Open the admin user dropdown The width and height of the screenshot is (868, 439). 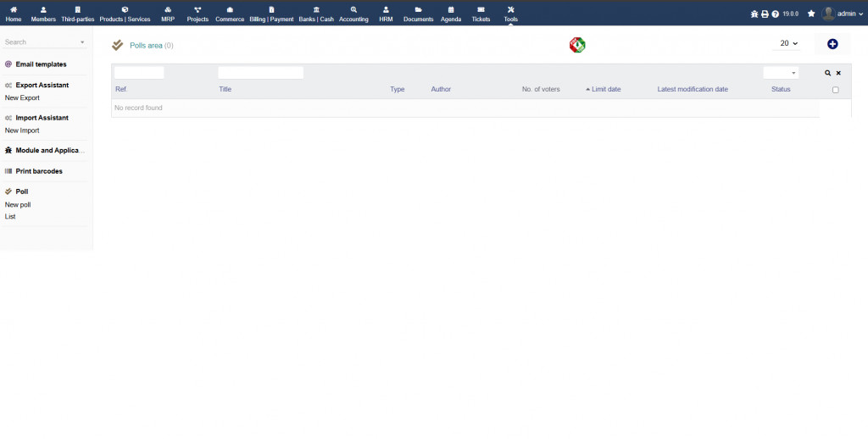tap(849, 14)
